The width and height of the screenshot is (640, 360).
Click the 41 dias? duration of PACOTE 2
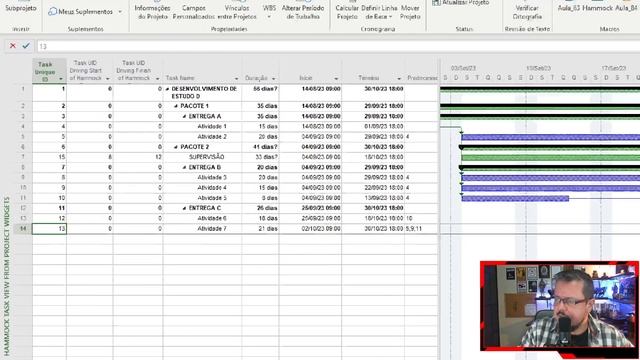coord(260,147)
